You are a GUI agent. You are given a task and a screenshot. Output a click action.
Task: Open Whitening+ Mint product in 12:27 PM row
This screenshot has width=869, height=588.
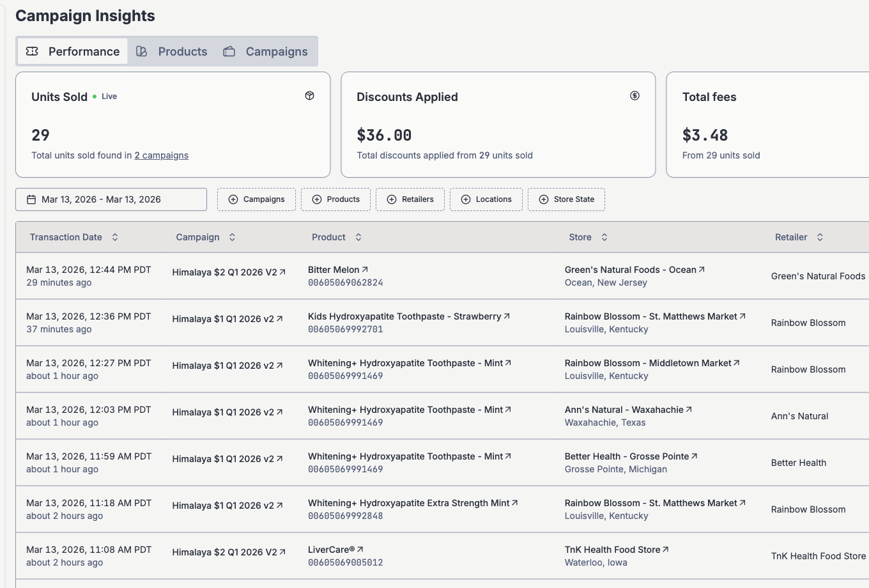[x=410, y=363]
